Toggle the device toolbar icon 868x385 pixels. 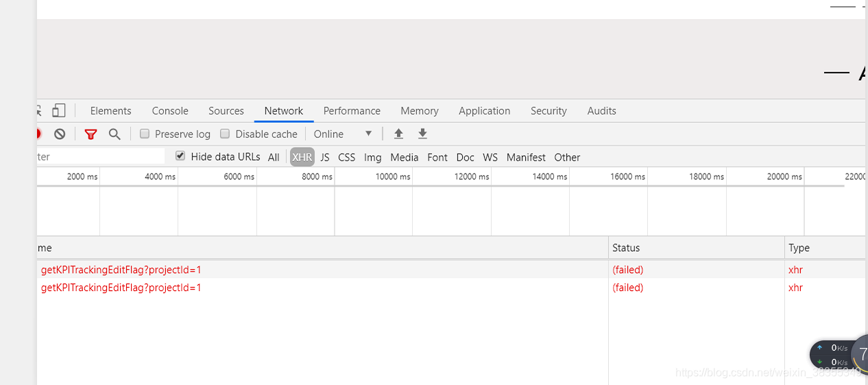59,110
